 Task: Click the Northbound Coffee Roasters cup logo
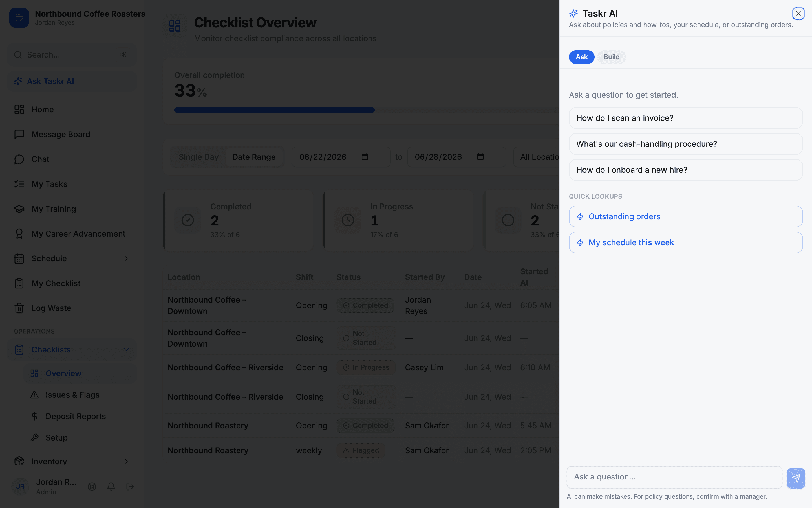[19, 18]
